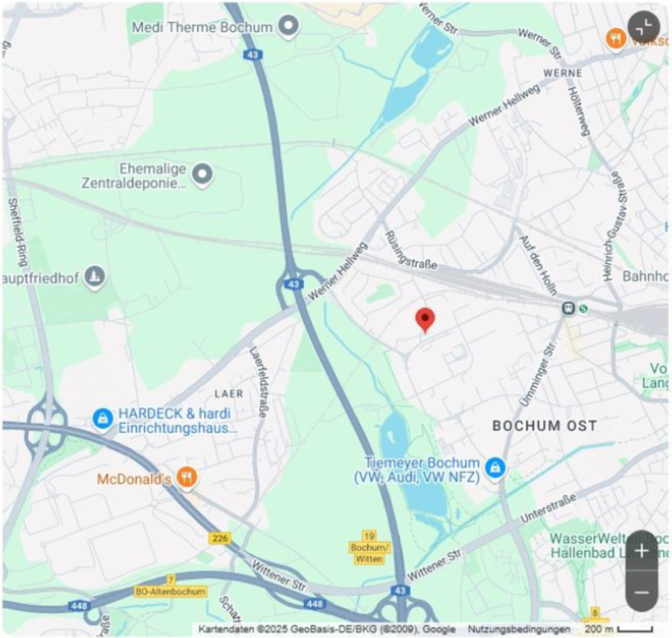Click the LAER district label
Screen dimensions: 672x638
[229, 394]
